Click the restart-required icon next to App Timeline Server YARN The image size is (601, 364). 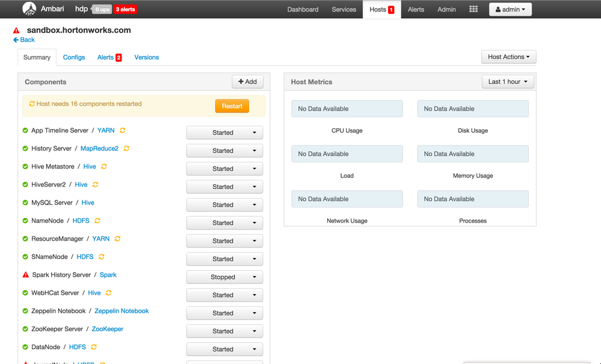click(123, 131)
